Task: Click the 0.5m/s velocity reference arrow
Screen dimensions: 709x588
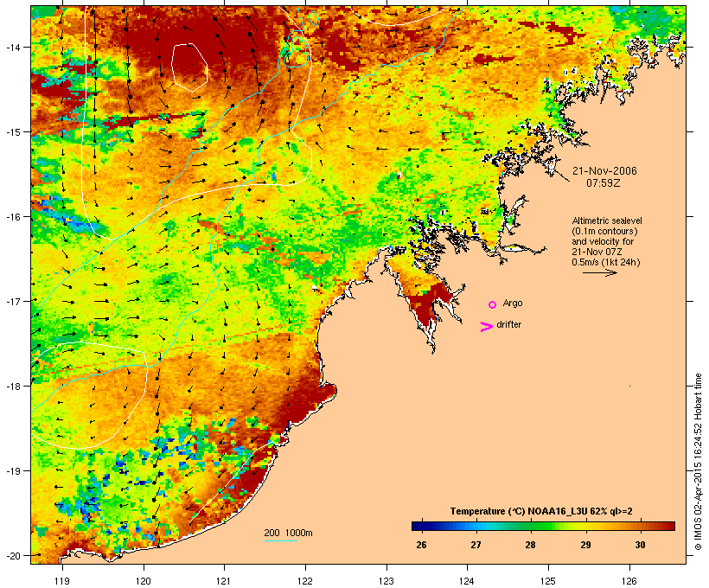Action: [599, 272]
